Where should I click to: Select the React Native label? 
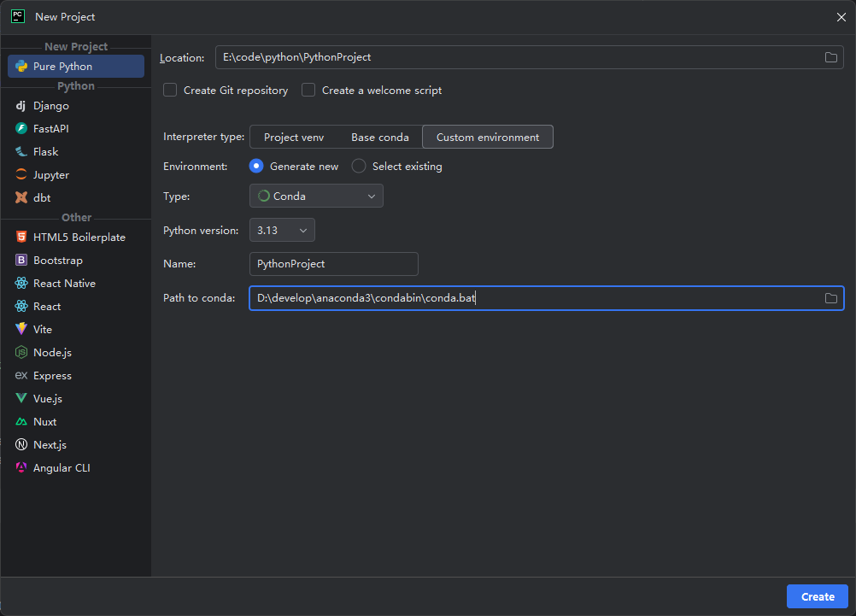pyautogui.click(x=64, y=284)
